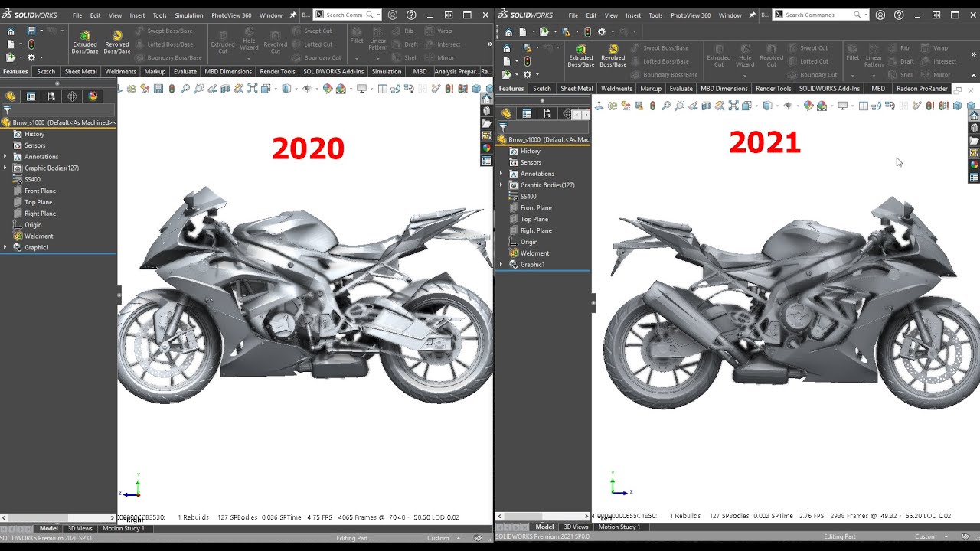Switch to Evaluate tab in the 2021 window
Screen dimensions: 980x551
click(x=681, y=88)
